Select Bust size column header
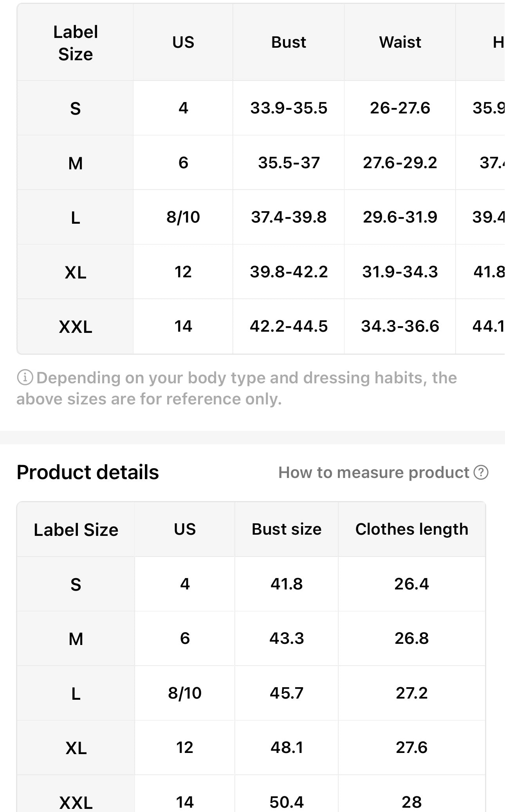This screenshot has height=812, width=505. pos(287,529)
